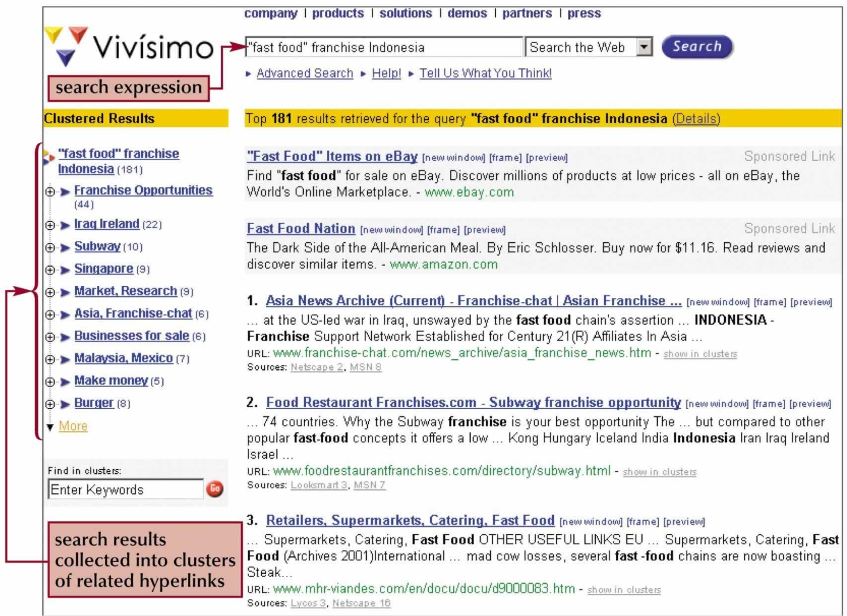Open "Fast Food" Items on eBay link

tap(332, 156)
